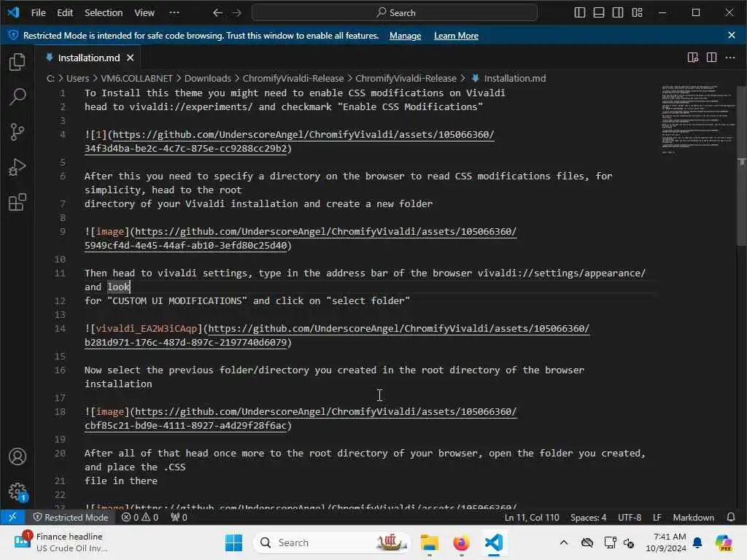Select the Installation.md editor tab
The width and height of the screenshot is (747, 560).
[x=88, y=58]
